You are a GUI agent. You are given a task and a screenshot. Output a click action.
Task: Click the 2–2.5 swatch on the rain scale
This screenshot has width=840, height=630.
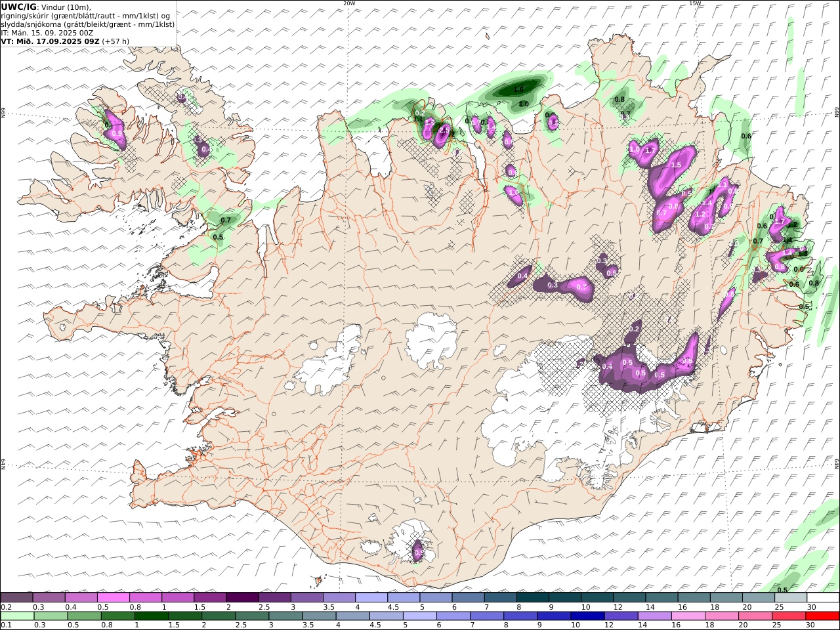pos(219,616)
